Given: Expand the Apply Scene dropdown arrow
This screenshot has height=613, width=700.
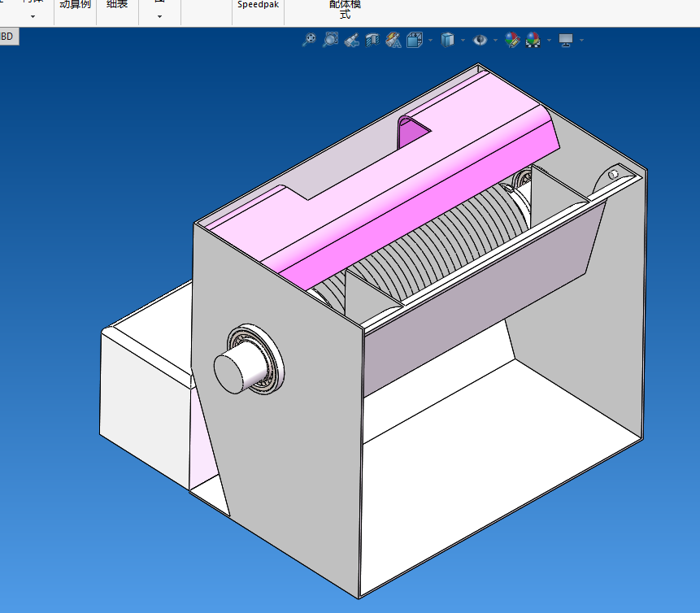Looking at the screenshot, I should (550, 40).
